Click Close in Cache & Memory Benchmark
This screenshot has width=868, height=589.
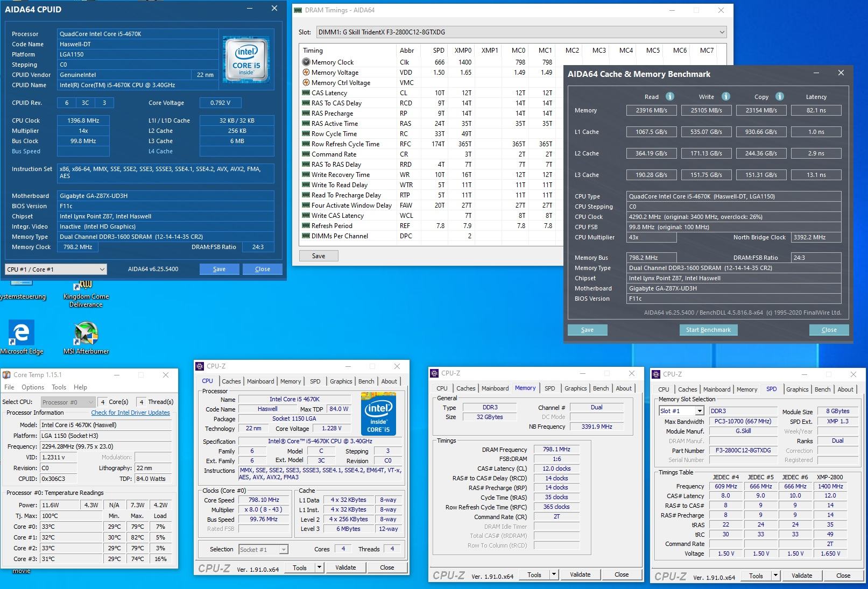pyautogui.click(x=829, y=330)
